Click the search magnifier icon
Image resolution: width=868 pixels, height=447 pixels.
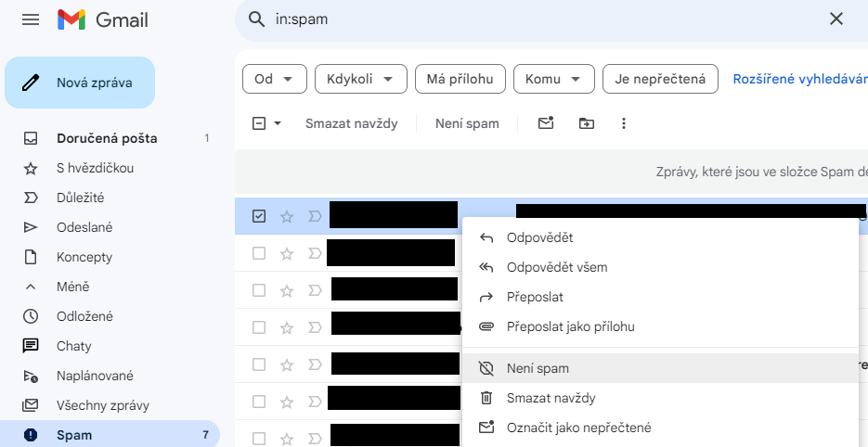[x=255, y=19]
